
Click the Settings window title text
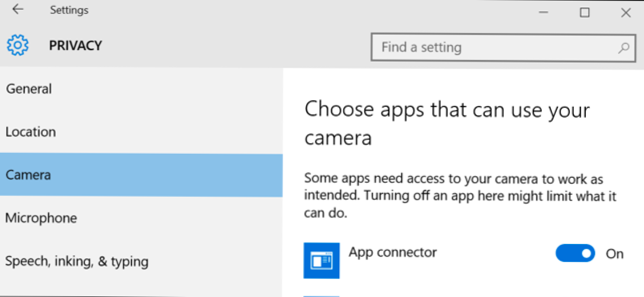69,11
